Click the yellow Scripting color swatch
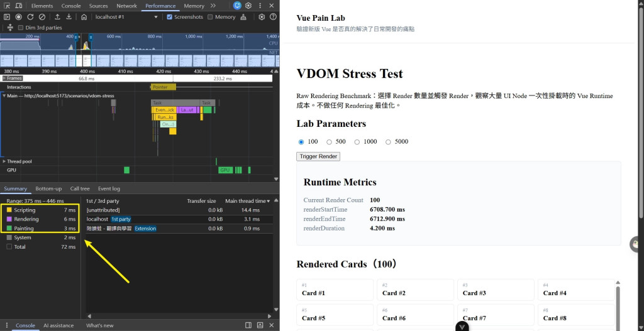 point(9,210)
